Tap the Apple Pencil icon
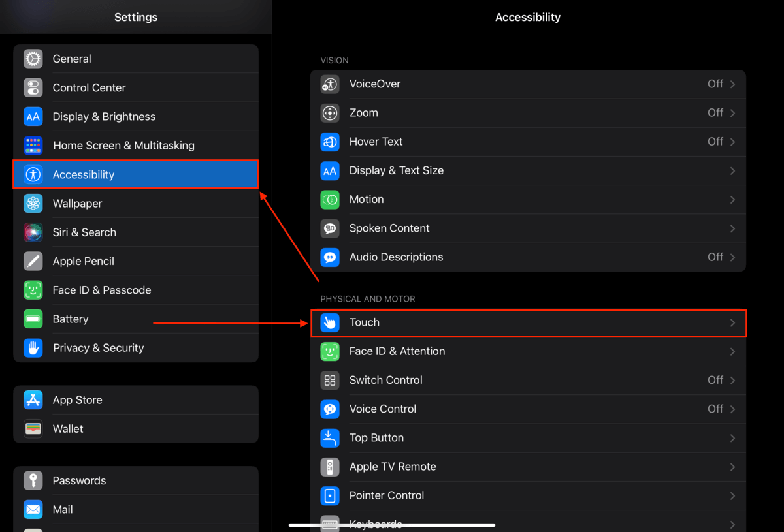 (33, 261)
